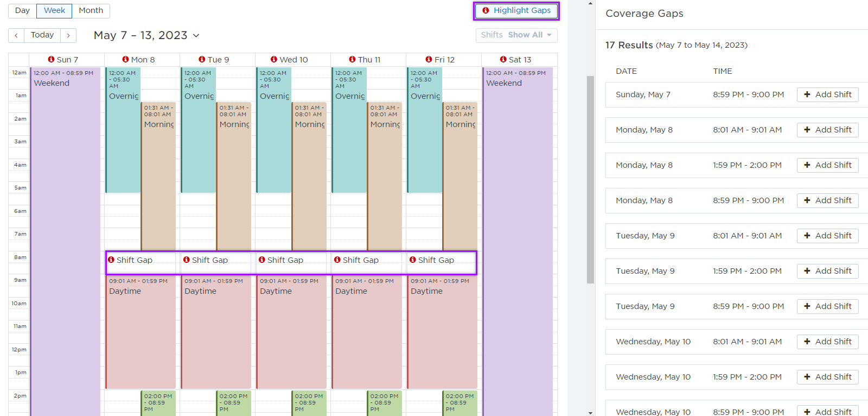The image size is (868, 416).
Task: Open Tuesday's Daytime shift
Action: (216, 332)
